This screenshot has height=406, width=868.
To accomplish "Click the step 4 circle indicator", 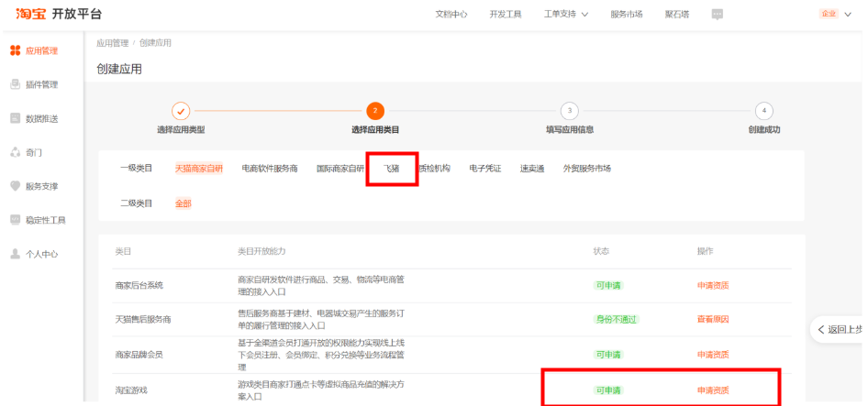I will point(764,111).
